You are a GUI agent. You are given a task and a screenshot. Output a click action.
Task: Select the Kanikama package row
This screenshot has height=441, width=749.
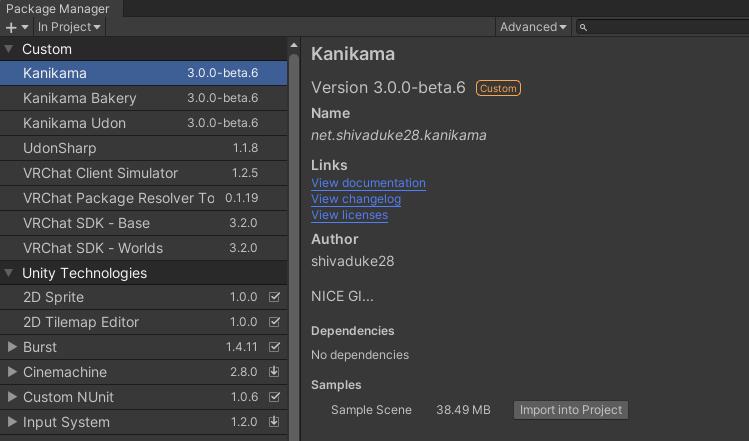pos(143,73)
